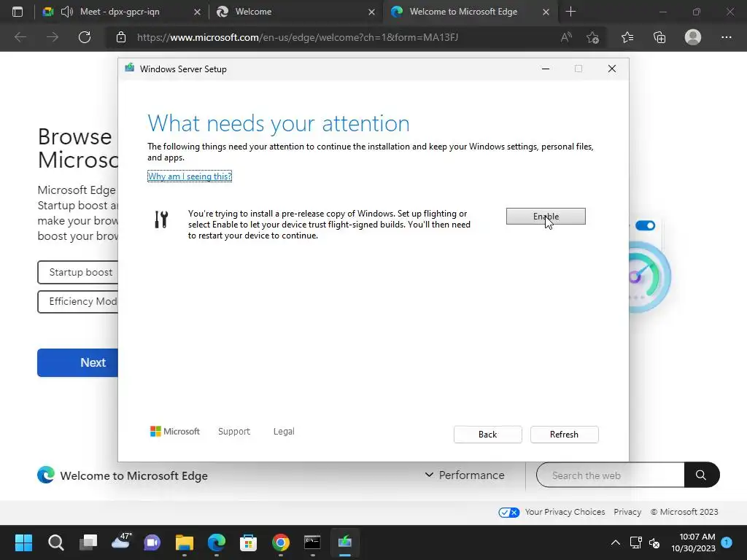The height and width of the screenshot is (560, 747).
Task: Click the Efficiency Mode button on Edge page
Action: pyautogui.click(x=78, y=301)
